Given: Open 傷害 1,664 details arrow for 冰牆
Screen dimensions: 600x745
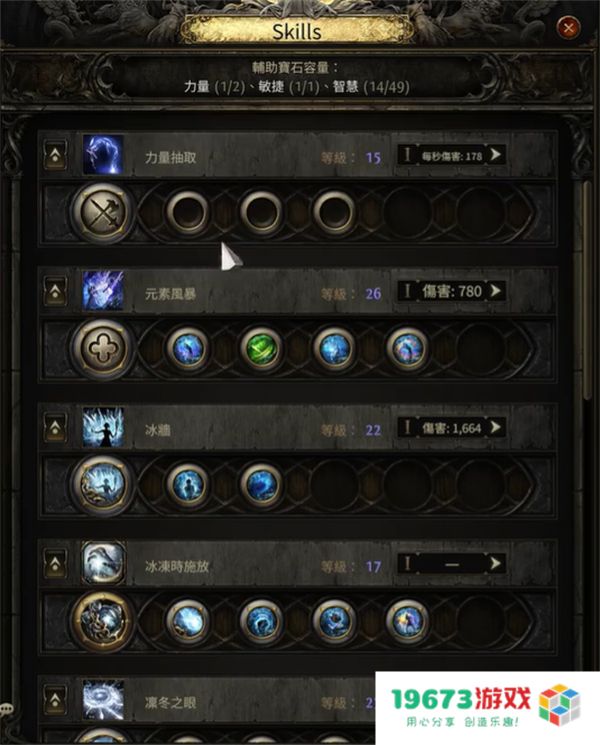Looking at the screenshot, I should (x=495, y=427).
